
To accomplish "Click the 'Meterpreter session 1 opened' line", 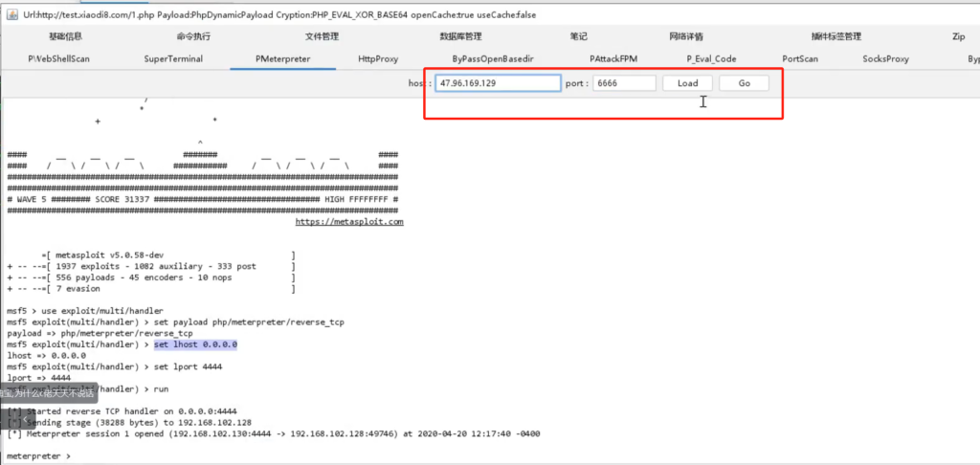I will point(274,433).
